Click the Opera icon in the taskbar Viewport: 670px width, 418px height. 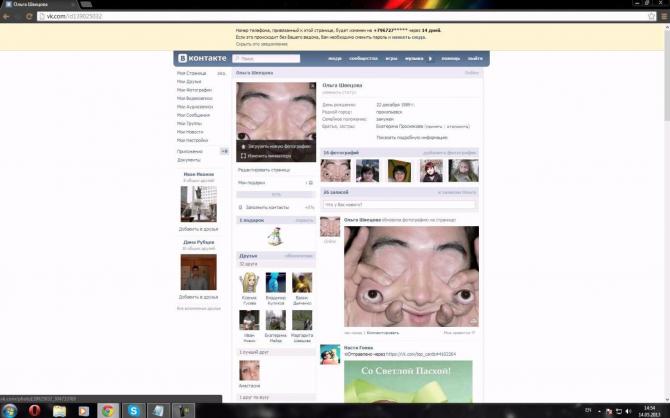(x=34, y=410)
